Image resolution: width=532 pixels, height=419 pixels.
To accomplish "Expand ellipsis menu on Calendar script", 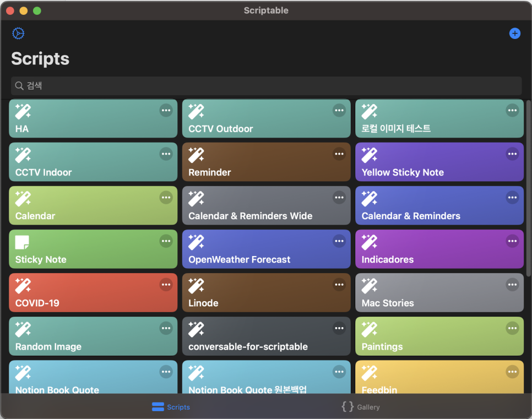I will click(x=166, y=198).
